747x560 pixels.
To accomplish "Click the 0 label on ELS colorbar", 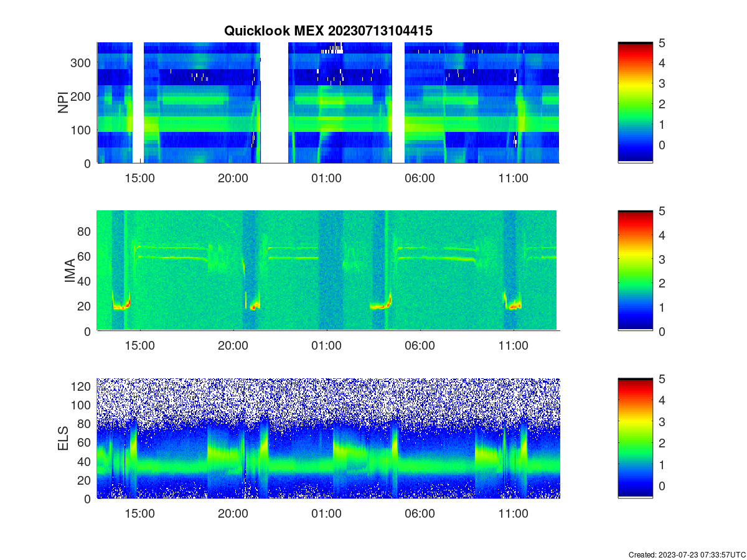I will click(x=663, y=485).
